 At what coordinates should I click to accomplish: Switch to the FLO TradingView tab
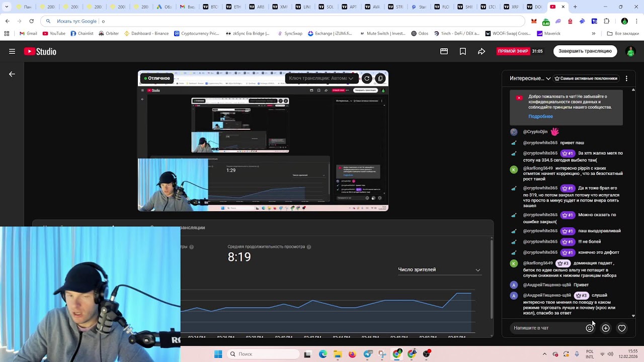point(442,7)
